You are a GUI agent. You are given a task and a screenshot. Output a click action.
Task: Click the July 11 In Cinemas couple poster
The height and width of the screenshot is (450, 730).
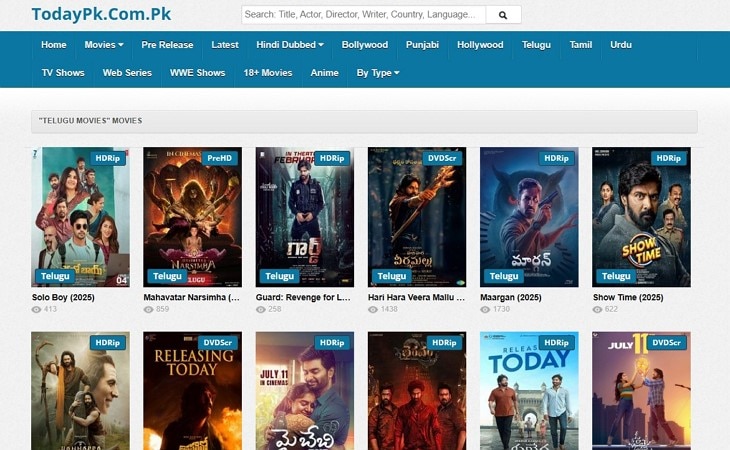click(305, 391)
